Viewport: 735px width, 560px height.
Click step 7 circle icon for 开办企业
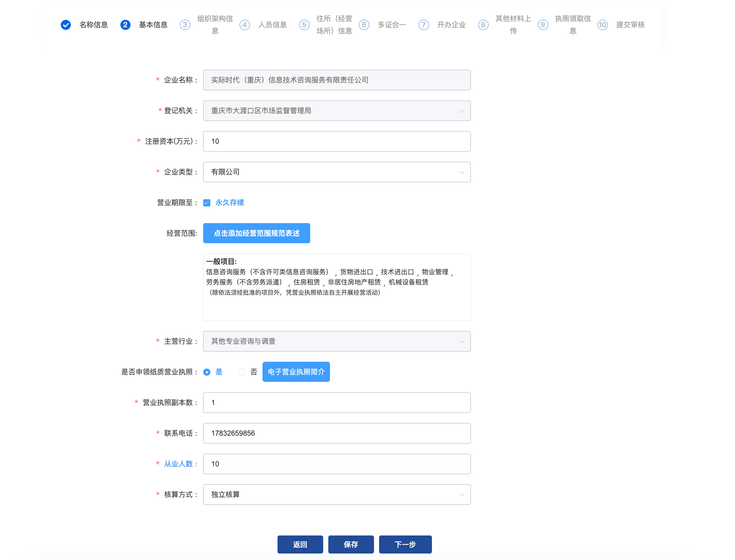(423, 25)
